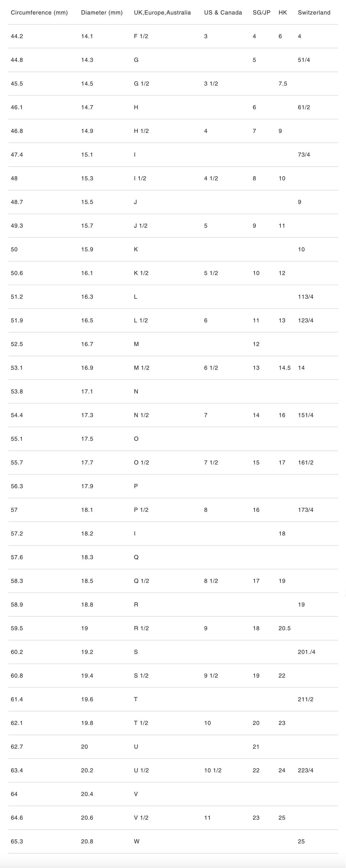The image size is (346, 868).
Task: Click the HK column header
Action: (x=283, y=13)
